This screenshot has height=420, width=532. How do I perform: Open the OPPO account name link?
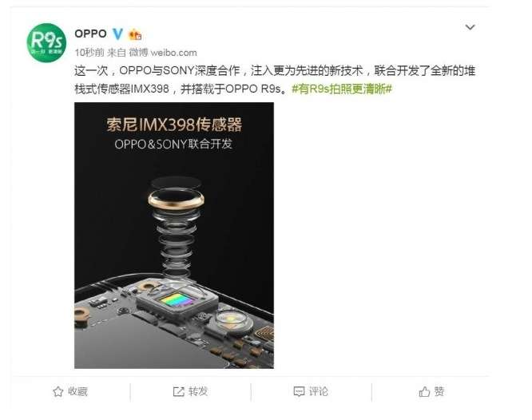[x=90, y=34]
